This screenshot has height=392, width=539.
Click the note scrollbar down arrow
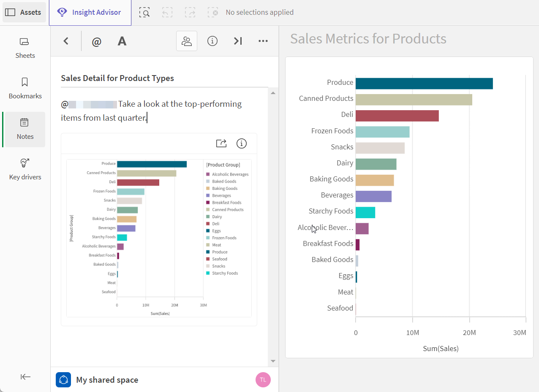pyautogui.click(x=273, y=361)
